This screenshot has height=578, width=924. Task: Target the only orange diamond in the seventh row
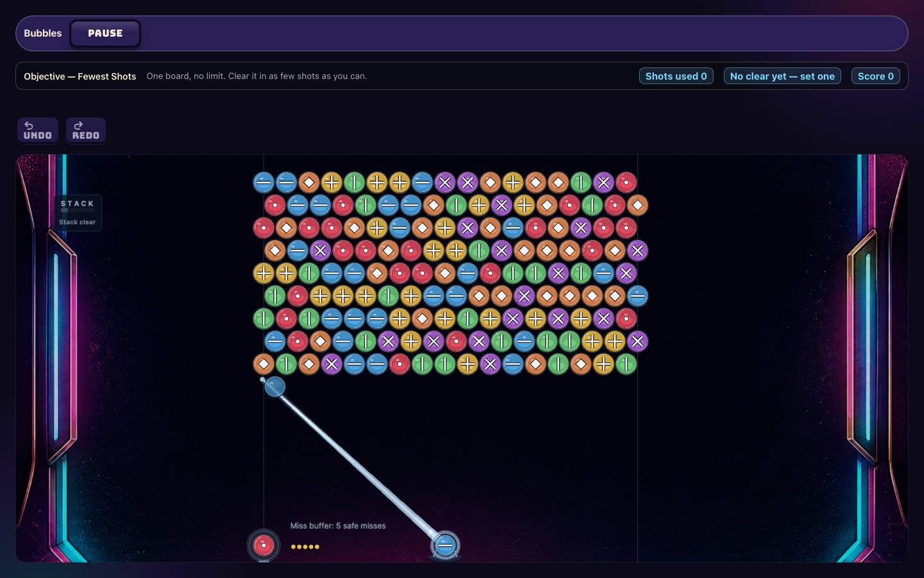pyautogui.click(x=422, y=319)
